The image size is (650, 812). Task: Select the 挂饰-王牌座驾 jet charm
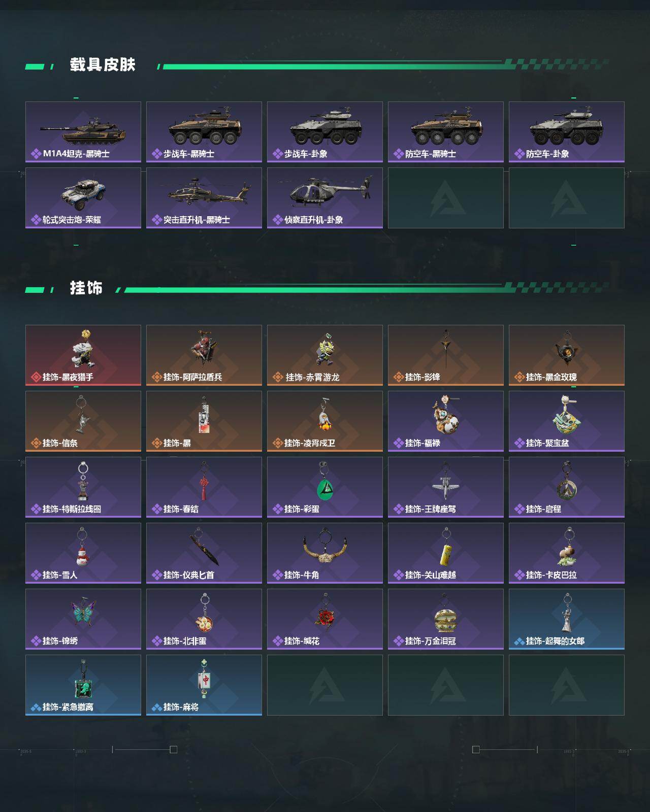point(446,487)
